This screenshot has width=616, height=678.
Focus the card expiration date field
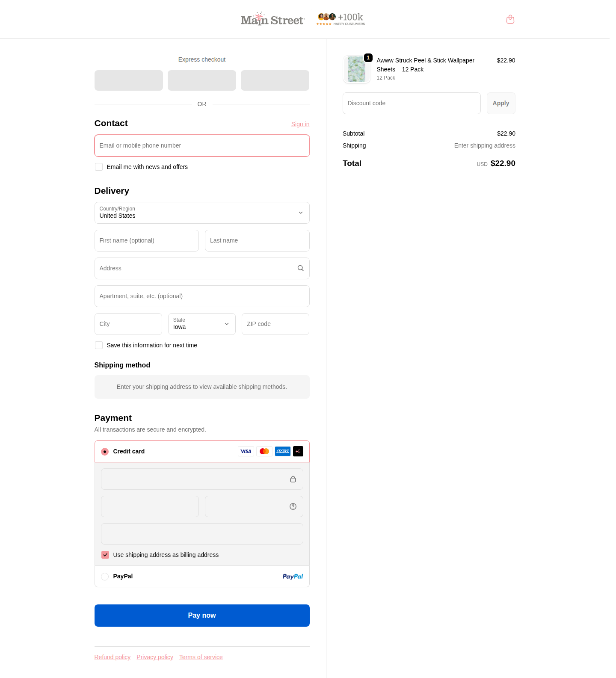pyautogui.click(x=150, y=506)
